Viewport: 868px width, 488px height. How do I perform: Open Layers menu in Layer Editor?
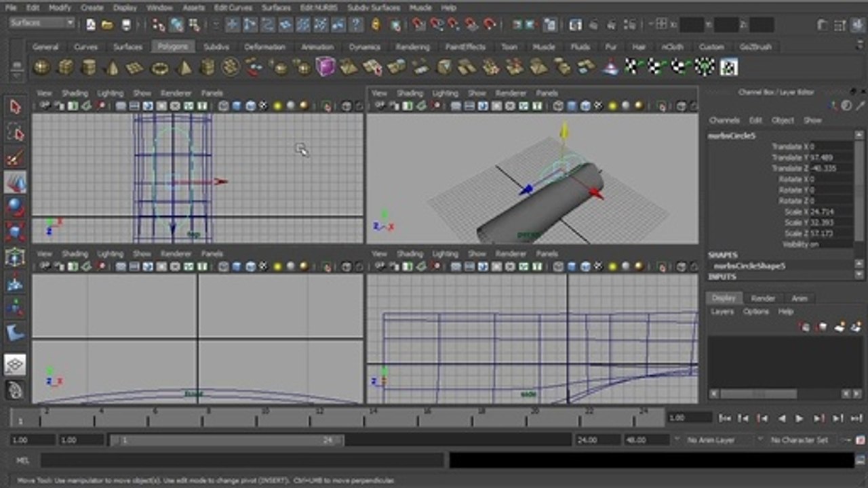(x=722, y=312)
